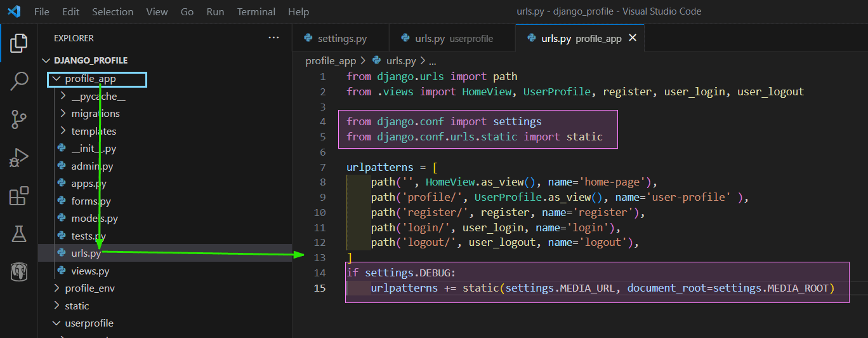
Task: Select urls.py profile_app tab
Action: (x=580, y=38)
